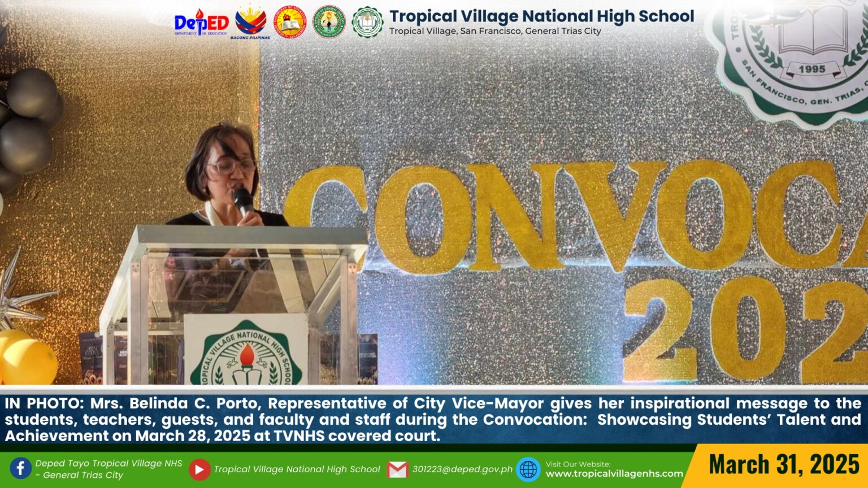Click the Region IV-A CALABARZON seal

[x=292, y=23]
